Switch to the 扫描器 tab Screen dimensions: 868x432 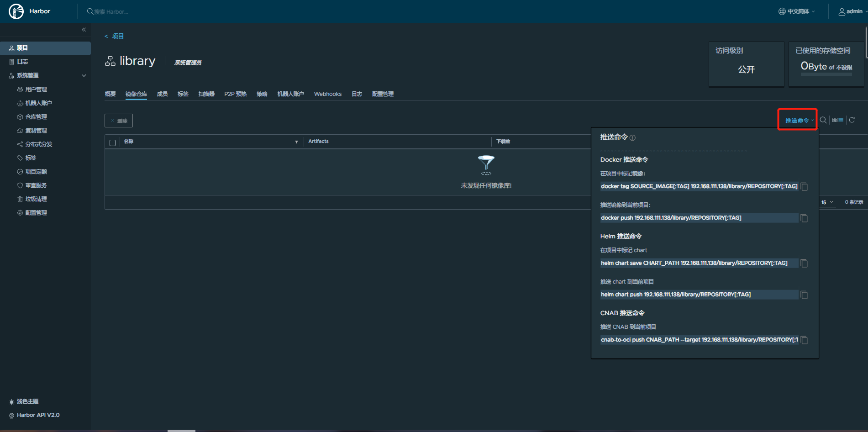click(206, 94)
